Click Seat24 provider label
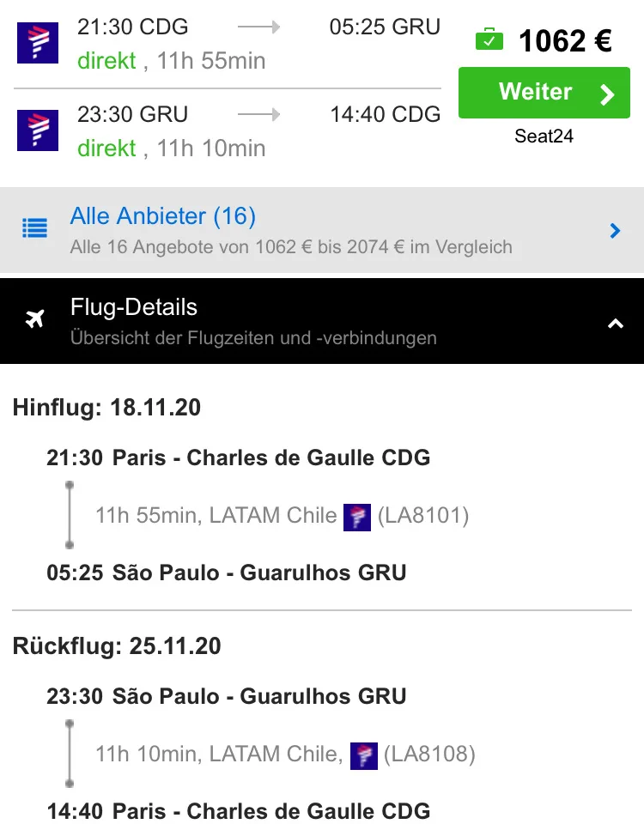 click(544, 136)
